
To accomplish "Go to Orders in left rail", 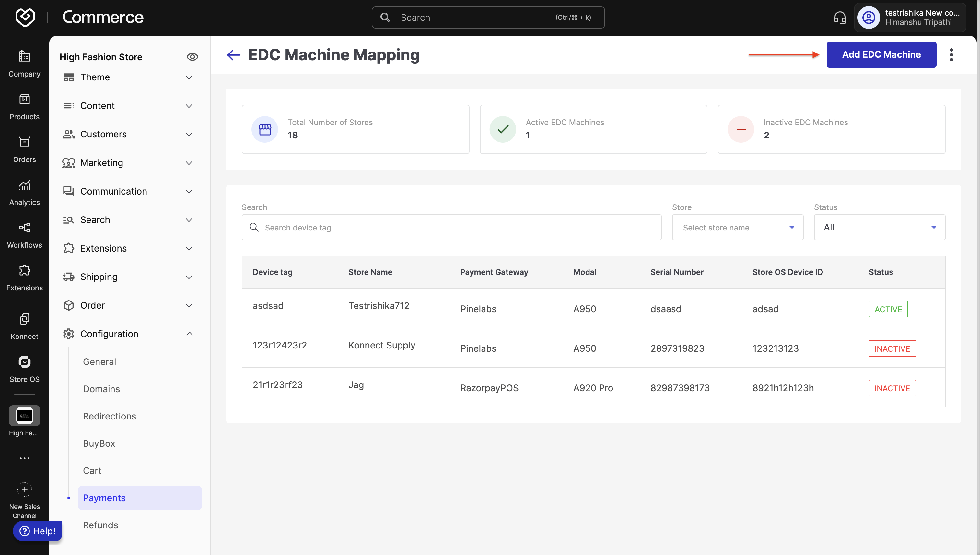I will pyautogui.click(x=24, y=149).
